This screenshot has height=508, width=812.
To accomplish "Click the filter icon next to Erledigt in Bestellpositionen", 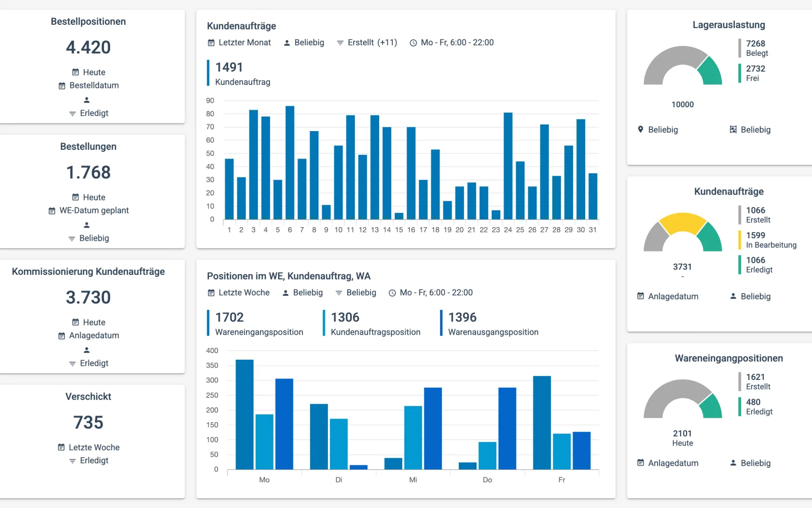I will [x=72, y=113].
